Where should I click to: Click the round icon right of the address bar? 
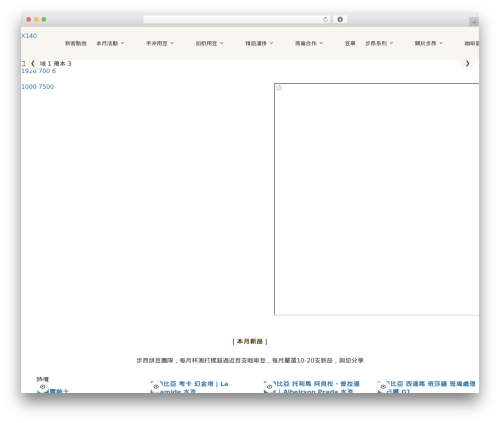(x=340, y=20)
